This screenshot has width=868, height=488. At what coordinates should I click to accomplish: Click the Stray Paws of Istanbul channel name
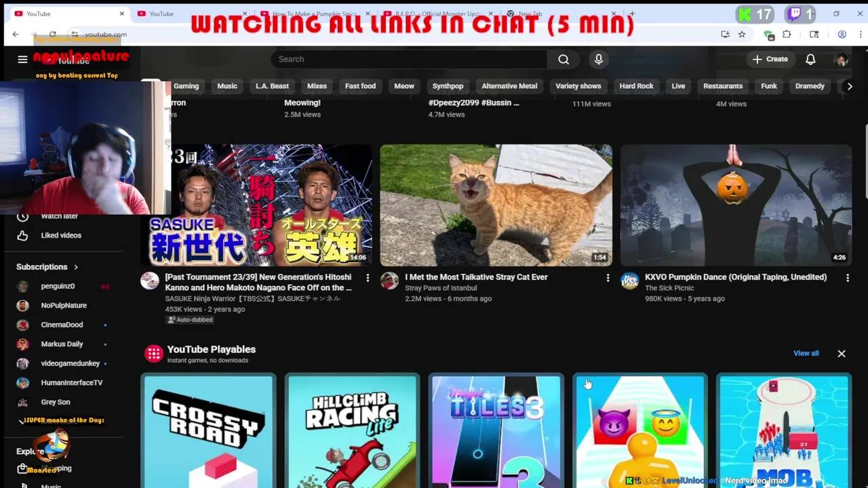(x=441, y=288)
